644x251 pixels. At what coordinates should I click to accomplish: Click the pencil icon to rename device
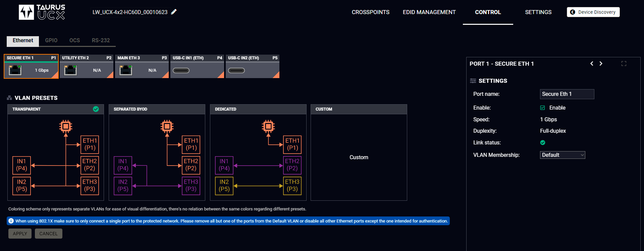point(174,12)
